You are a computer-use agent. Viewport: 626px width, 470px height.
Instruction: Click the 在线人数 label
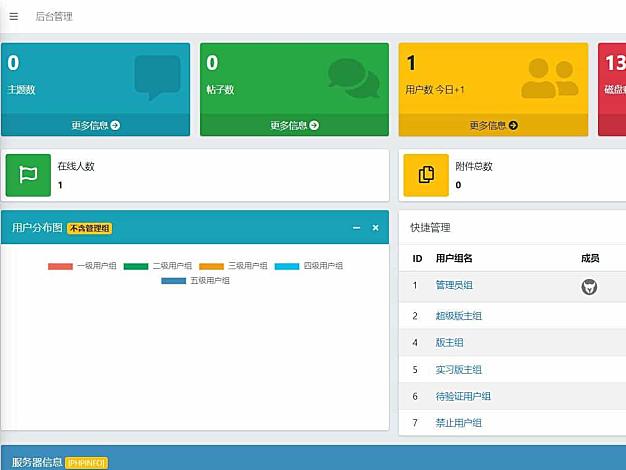point(76,166)
